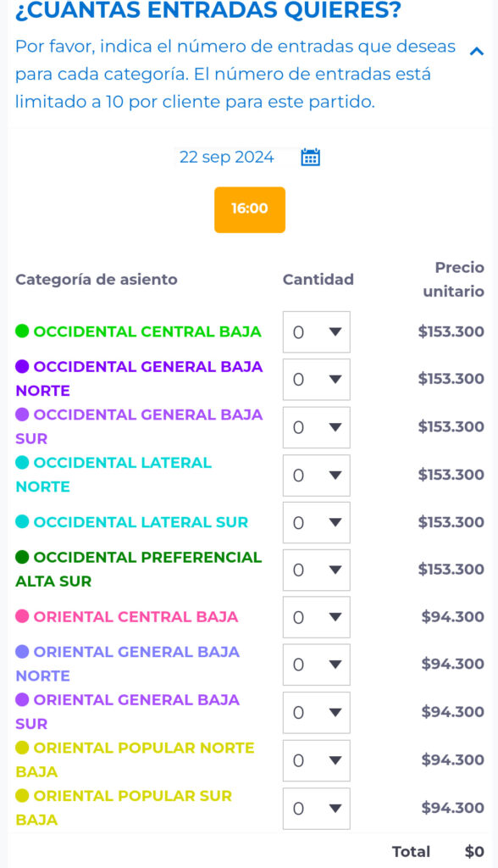
Task: Open quantity dropdown for Occidental Lateral Norte
Action: tap(317, 475)
